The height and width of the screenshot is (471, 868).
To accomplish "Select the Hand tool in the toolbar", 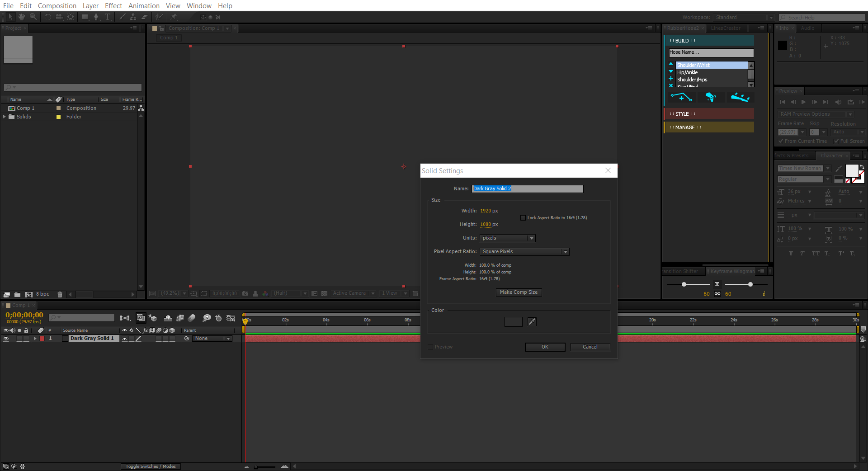I will [x=21, y=17].
